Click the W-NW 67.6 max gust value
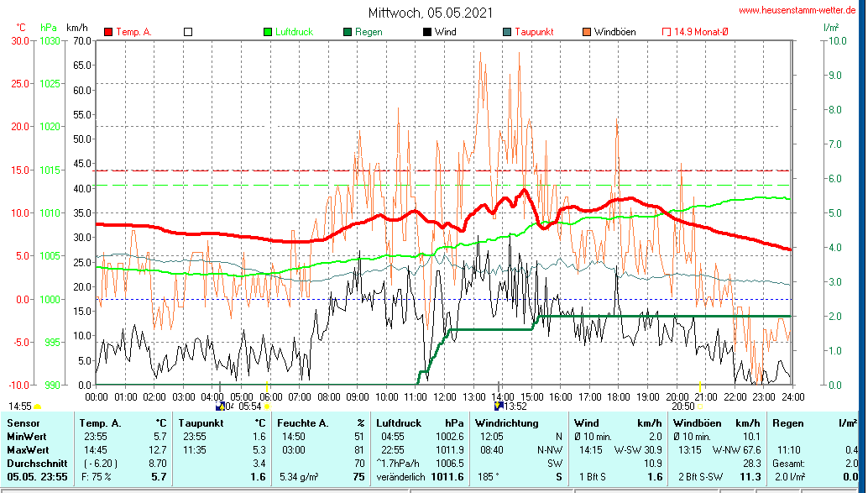This screenshot has height=493, width=868. 736,450
